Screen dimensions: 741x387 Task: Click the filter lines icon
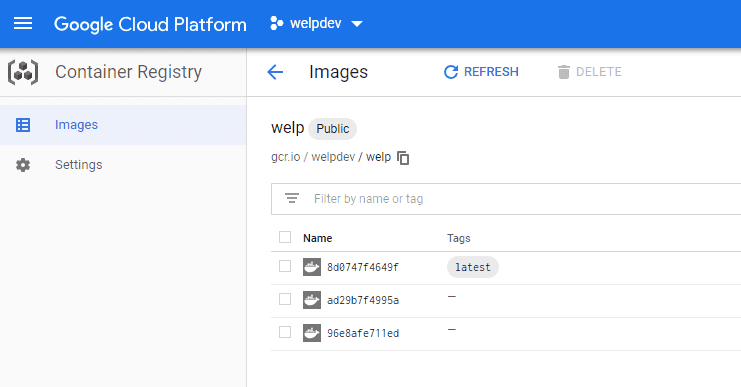pos(292,198)
